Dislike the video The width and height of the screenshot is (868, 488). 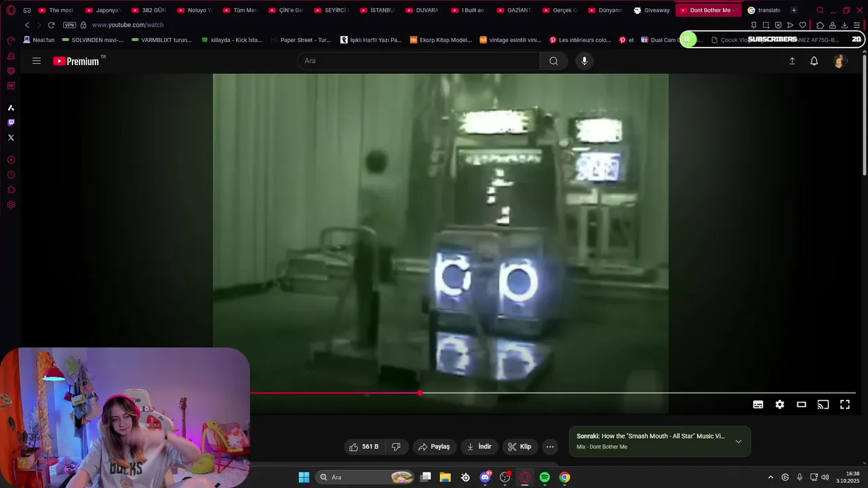tap(396, 447)
